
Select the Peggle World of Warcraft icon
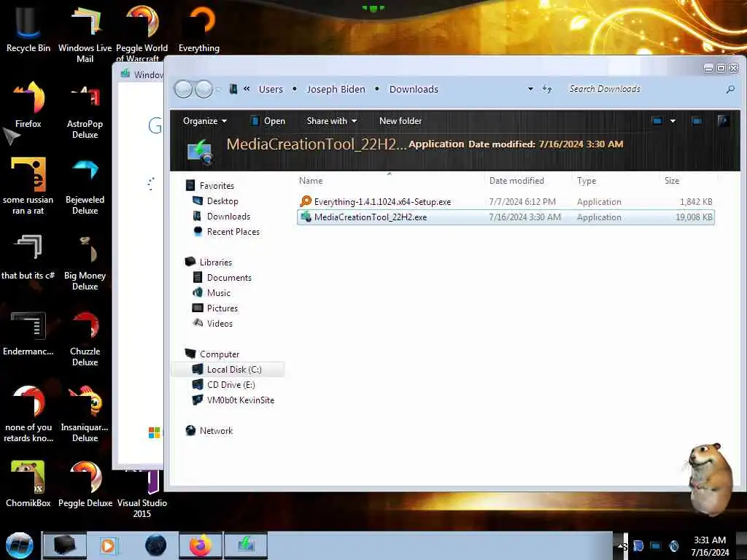coord(142,34)
